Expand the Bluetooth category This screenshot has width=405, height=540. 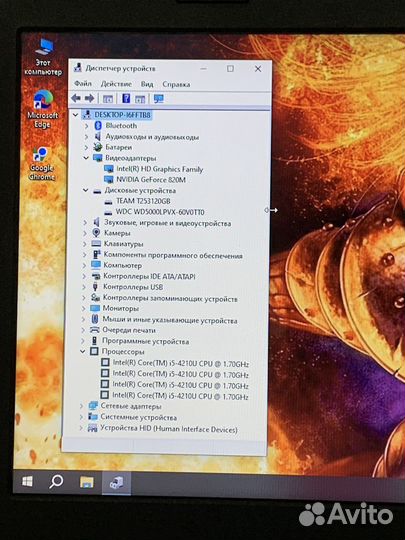pyautogui.click(x=86, y=126)
